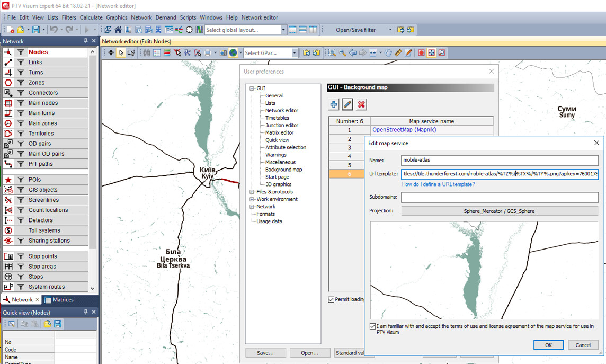The height and width of the screenshot is (364, 606).
Task: Toggle the Permit loading checkbox
Action: (x=331, y=299)
